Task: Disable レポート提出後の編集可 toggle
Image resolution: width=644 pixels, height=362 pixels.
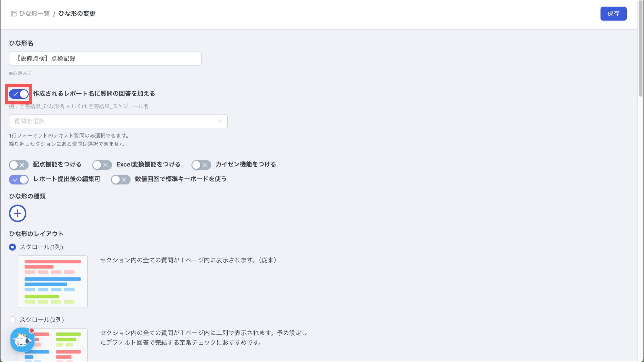Action: [19, 179]
